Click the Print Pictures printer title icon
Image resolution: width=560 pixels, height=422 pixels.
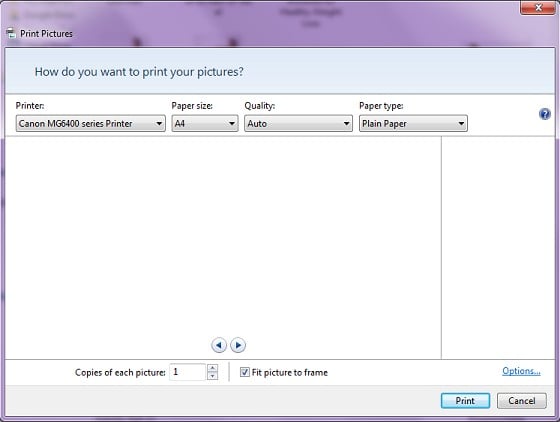[x=11, y=33]
